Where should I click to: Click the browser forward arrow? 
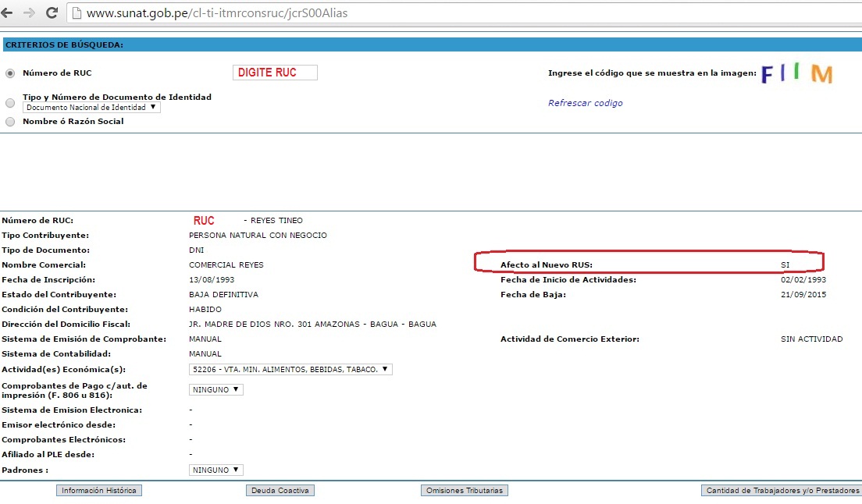(x=30, y=12)
